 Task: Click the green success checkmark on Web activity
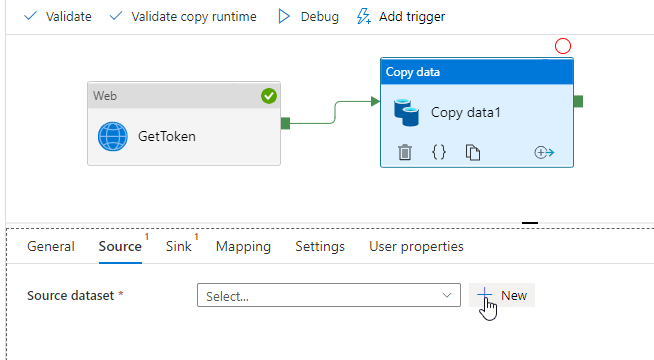tap(269, 96)
